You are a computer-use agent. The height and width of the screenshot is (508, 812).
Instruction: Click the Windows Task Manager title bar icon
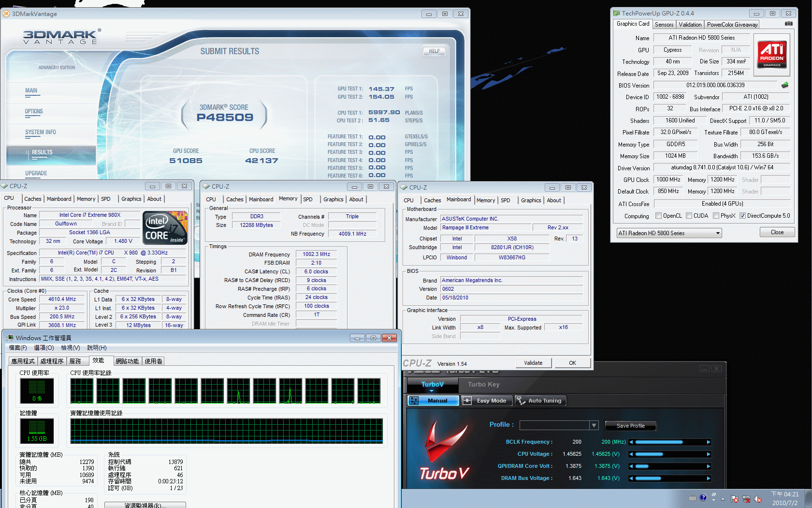click(10, 338)
